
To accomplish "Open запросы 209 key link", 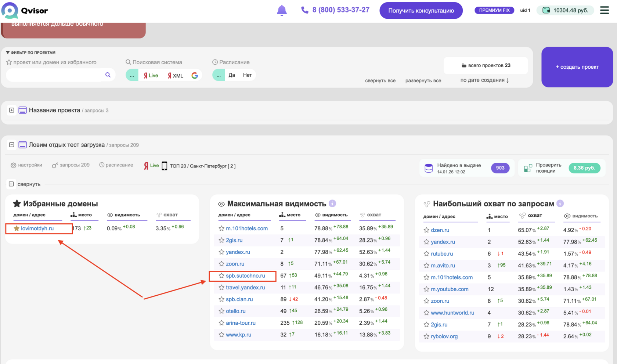I will [x=71, y=165].
